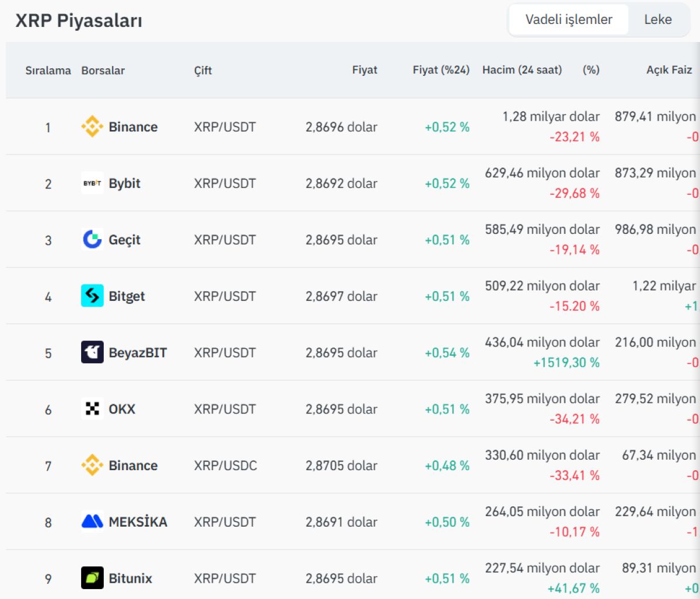Image resolution: width=700 pixels, height=599 pixels.
Task: Open the OKX exchange link
Action: click(122, 409)
